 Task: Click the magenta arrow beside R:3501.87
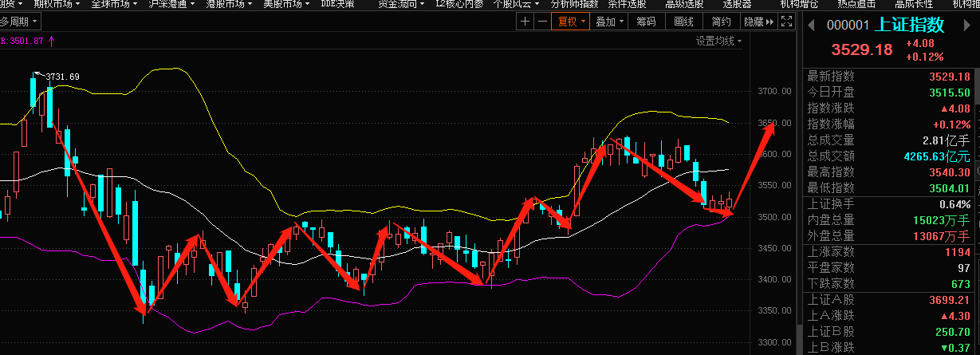(53, 40)
